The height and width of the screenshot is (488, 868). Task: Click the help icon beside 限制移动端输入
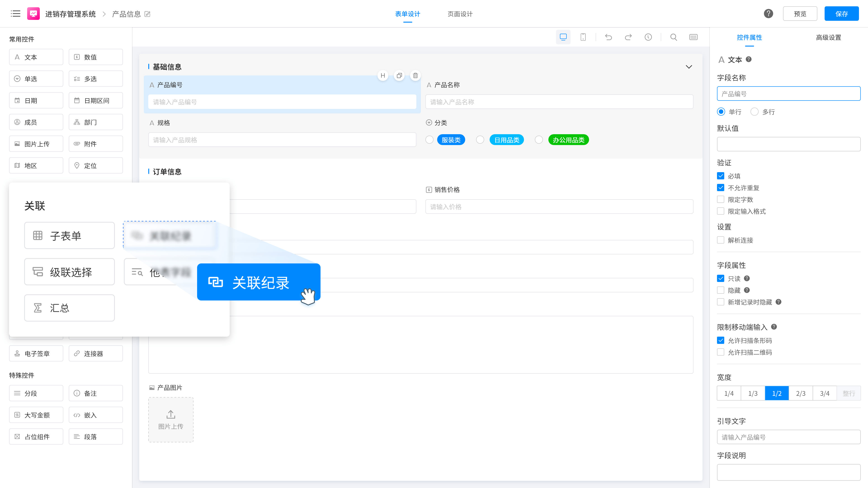(x=774, y=327)
